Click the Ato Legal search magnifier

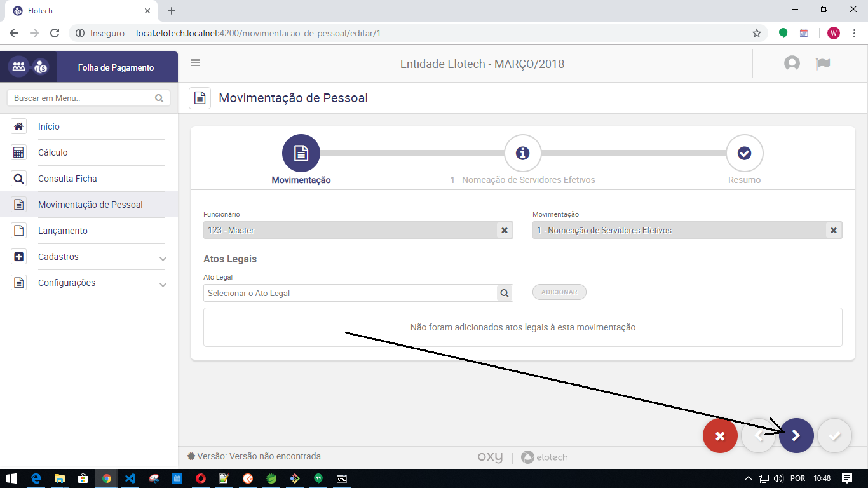(505, 293)
